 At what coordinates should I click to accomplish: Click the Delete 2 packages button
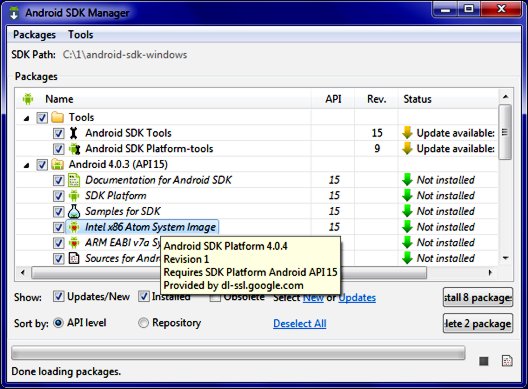click(478, 324)
